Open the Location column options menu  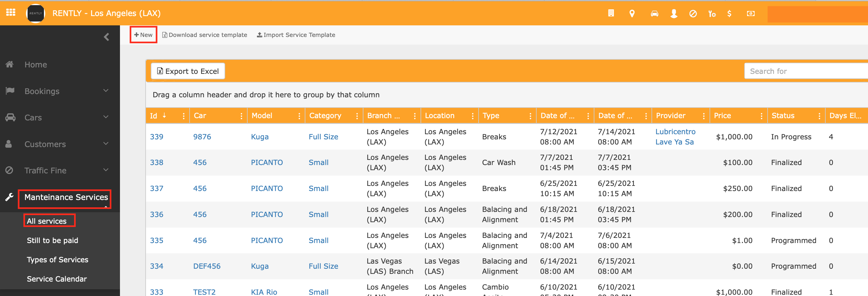click(473, 116)
